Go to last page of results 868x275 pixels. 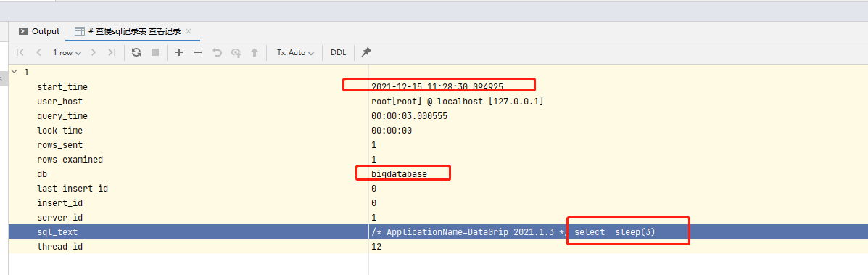pos(112,53)
